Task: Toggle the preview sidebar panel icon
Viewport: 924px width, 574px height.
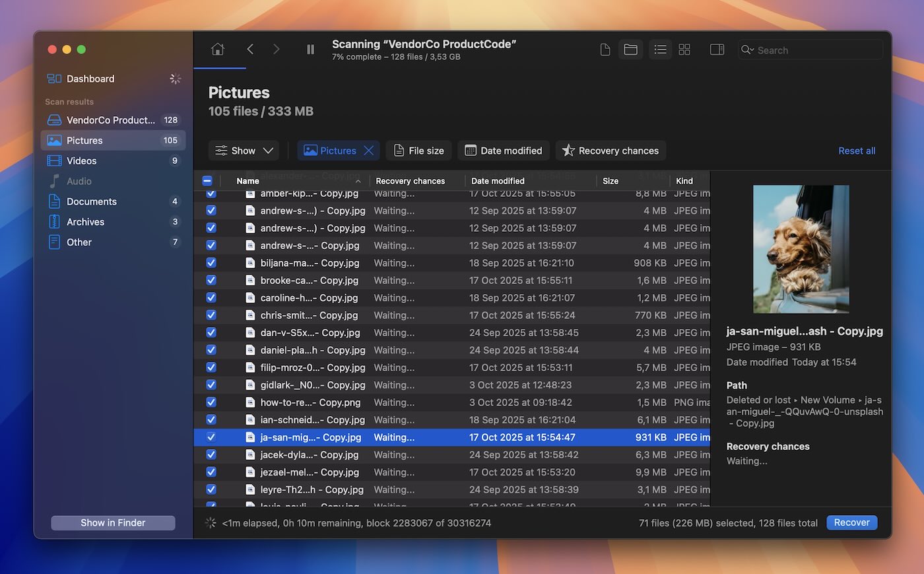Action: tap(717, 50)
